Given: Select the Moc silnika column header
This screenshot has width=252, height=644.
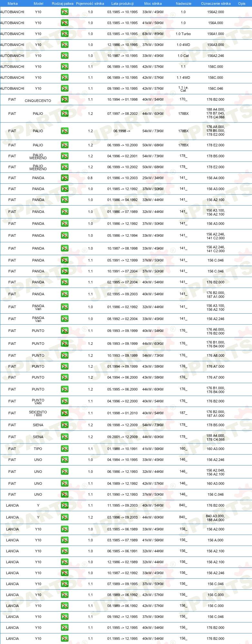Looking at the screenshot, I should coord(153,4).
